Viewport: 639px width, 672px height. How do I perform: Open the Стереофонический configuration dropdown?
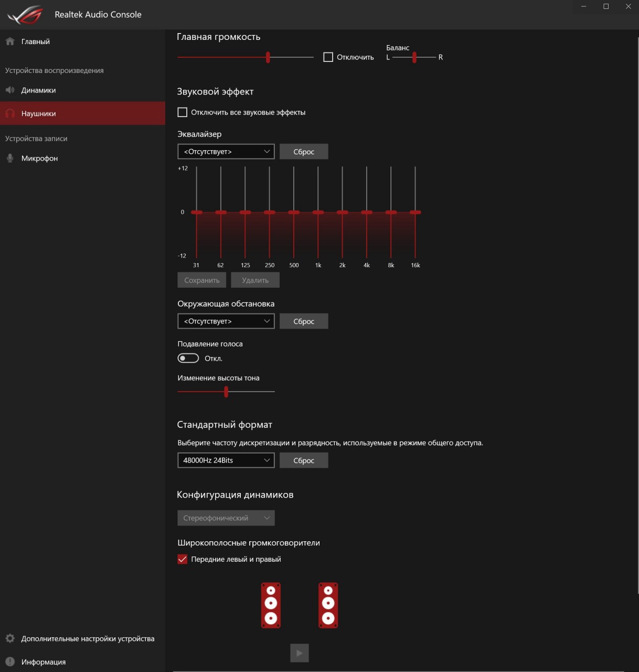pyautogui.click(x=226, y=518)
